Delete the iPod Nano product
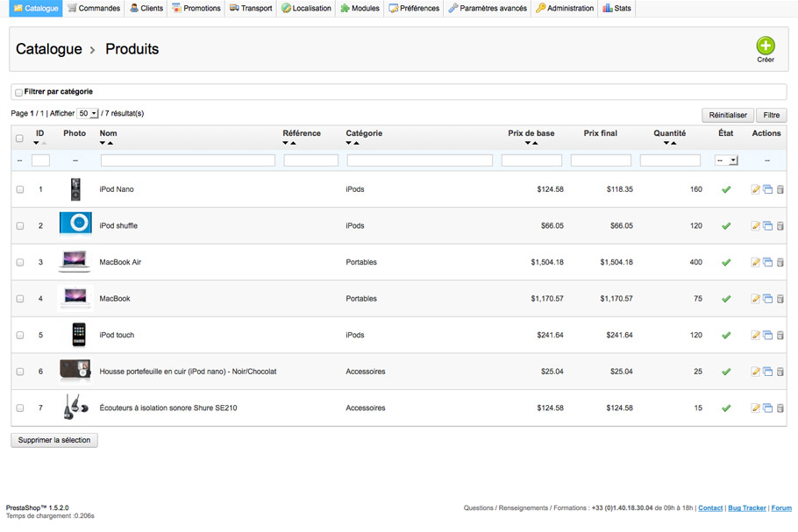 780,189
